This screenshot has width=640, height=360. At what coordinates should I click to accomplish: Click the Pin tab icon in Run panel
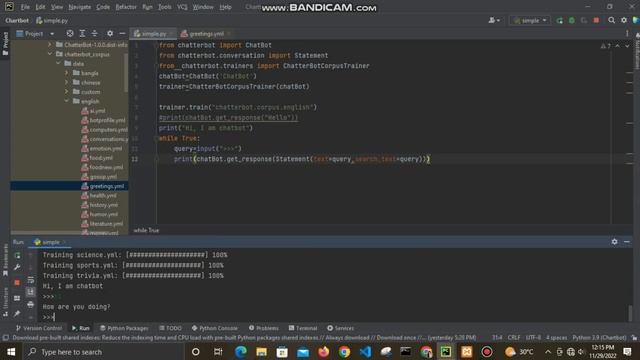tap(17, 313)
